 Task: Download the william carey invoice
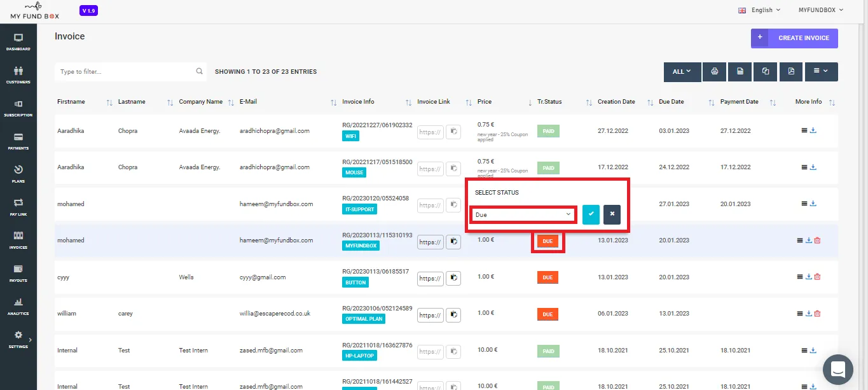[x=809, y=314]
